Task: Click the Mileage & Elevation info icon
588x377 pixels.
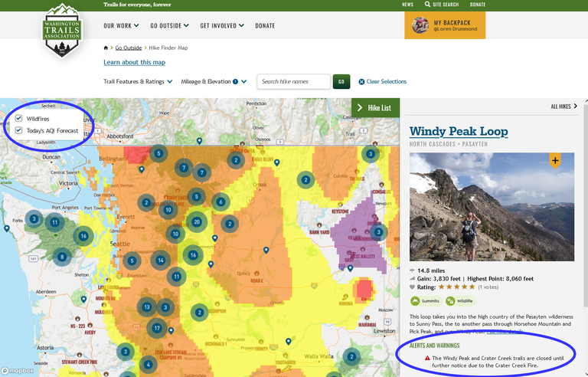Action: pyautogui.click(x=235, y=81)
